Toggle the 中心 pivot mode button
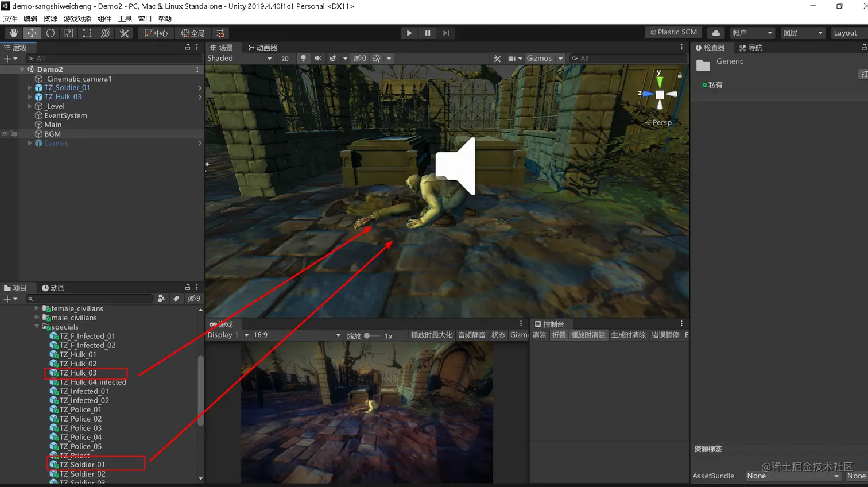The image size is (868, 487). [156, 33]
